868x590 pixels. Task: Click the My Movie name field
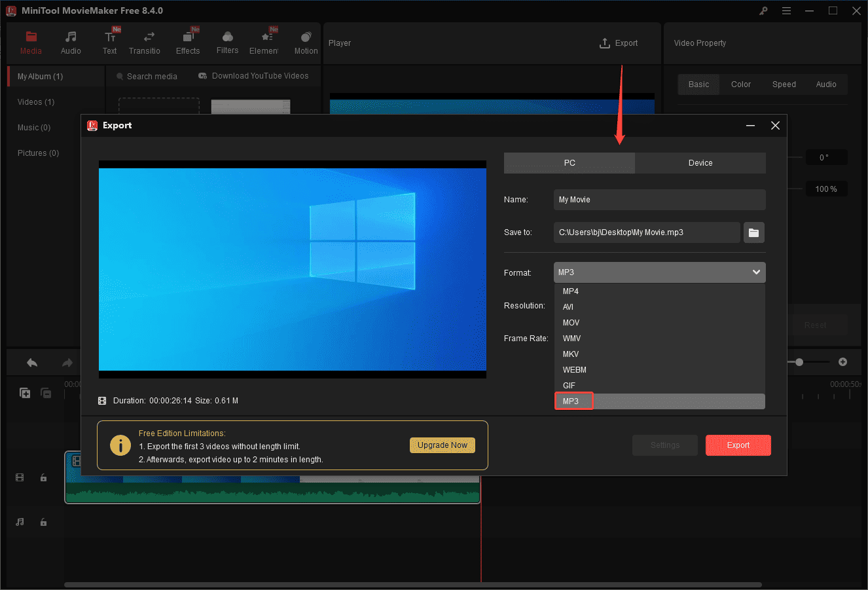coord(659,199)
